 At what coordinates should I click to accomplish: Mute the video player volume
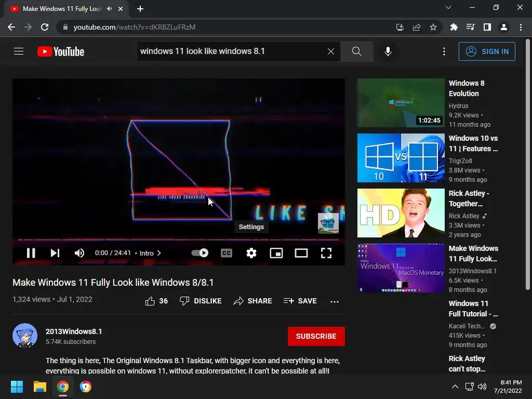[x=79, y=253]
